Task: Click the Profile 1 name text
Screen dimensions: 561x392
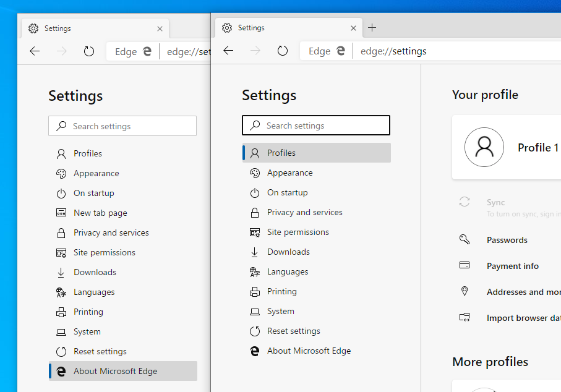Action: (x=538, y=147)
